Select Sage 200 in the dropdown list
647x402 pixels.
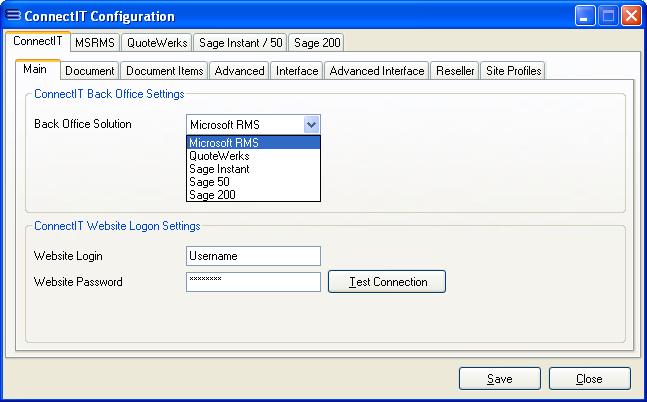[253, 194]
